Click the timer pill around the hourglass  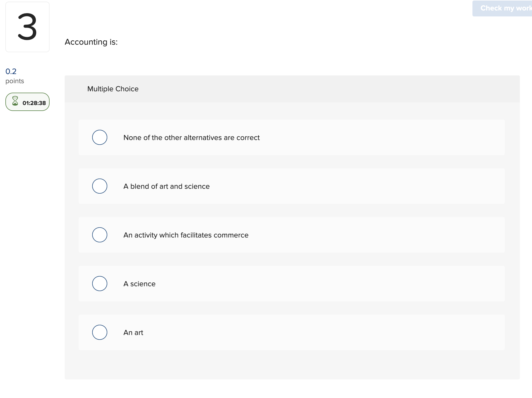[x=27, y=102]
